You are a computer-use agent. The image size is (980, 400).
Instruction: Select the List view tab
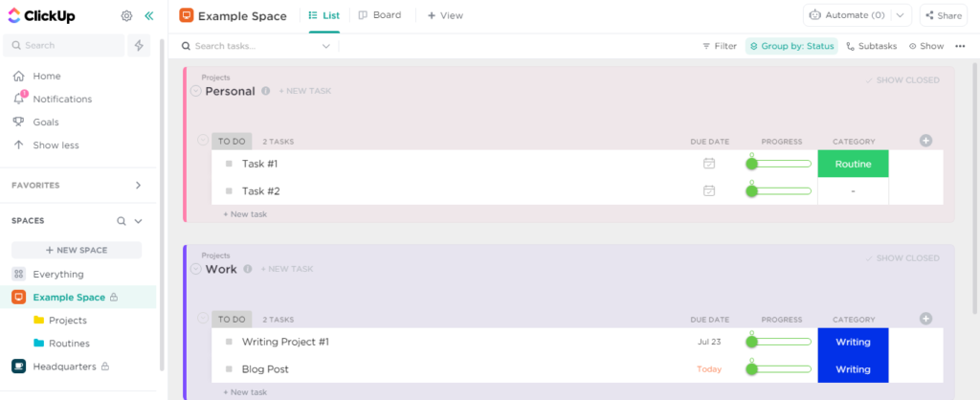click(x=324, y=15)
